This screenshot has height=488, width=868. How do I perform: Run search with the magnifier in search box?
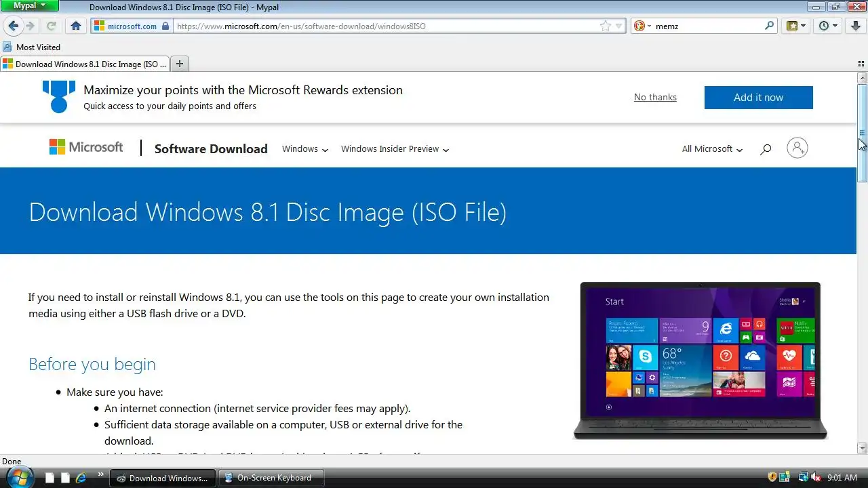click(770, 26)
